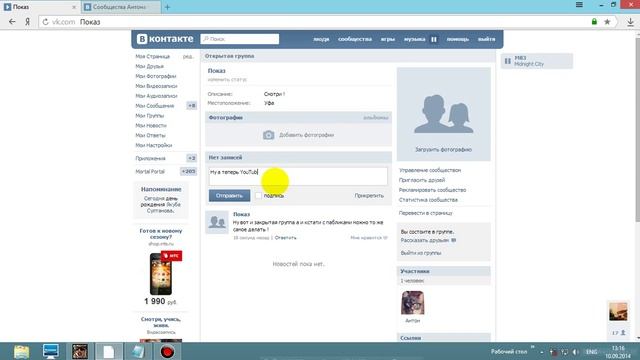Click выйти to log out

(x=487, y=39)
